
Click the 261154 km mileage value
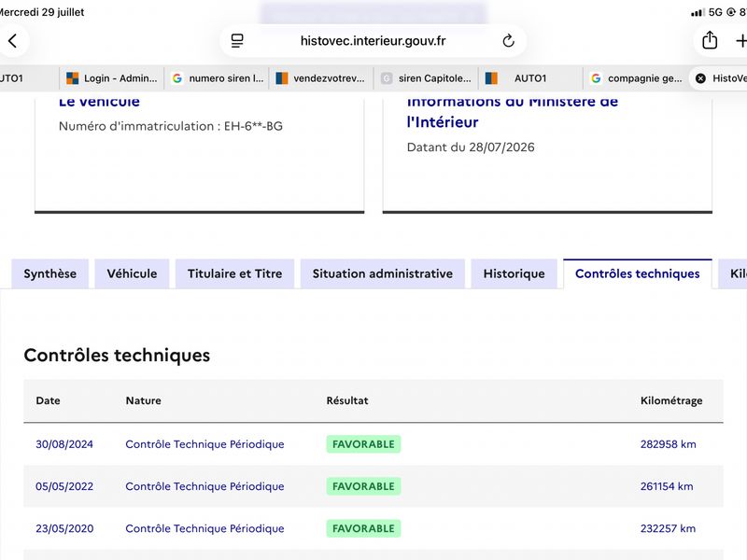pyautogui.click(x=667, y=486)
